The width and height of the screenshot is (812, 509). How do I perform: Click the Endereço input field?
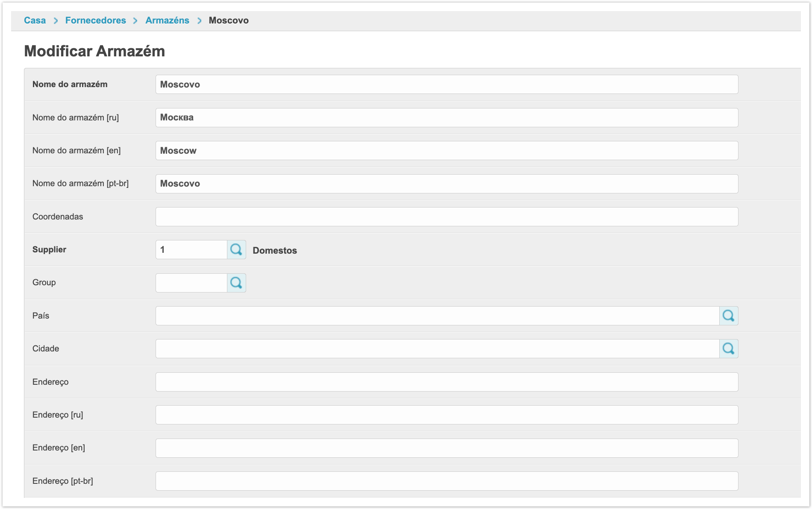tap(447, 382)
